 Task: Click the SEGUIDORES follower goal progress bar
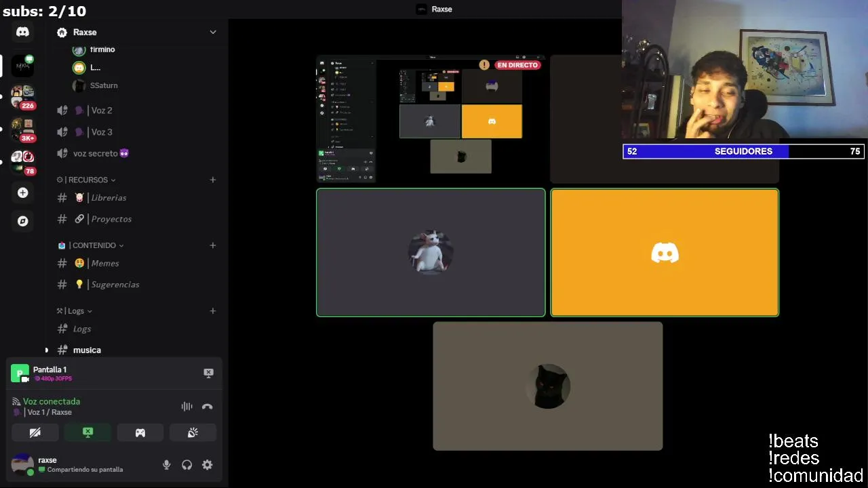[743, 151]
